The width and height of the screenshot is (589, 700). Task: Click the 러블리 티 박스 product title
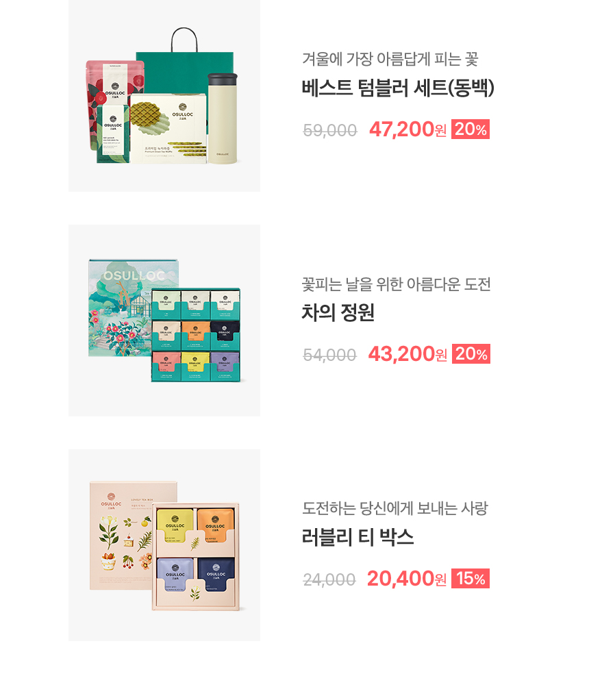point(358,537)
